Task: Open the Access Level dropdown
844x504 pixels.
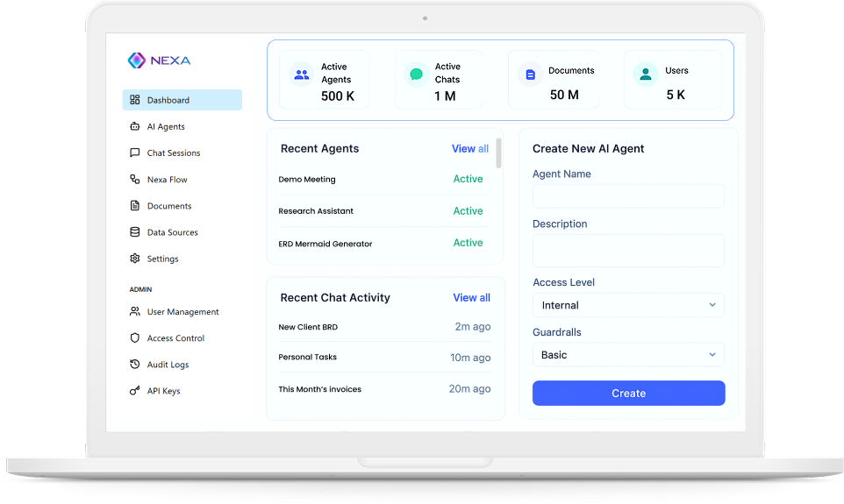Action: pos(628,305)
